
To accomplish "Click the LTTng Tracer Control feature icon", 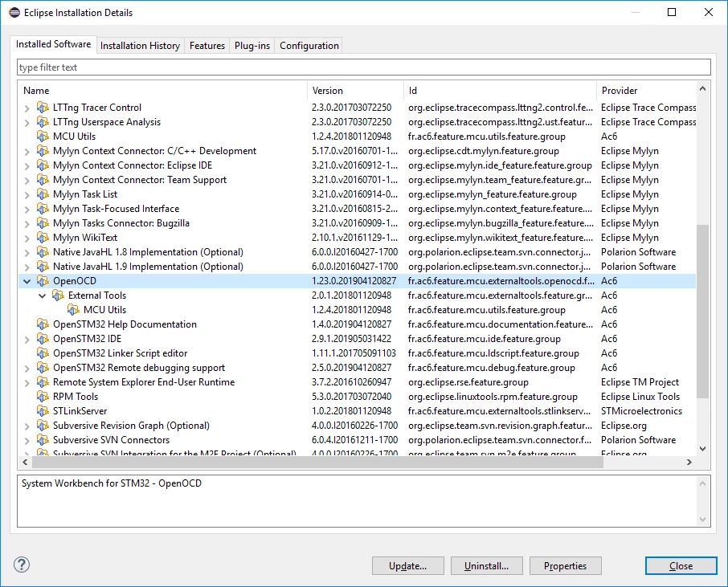I will (x=43, y=108).
